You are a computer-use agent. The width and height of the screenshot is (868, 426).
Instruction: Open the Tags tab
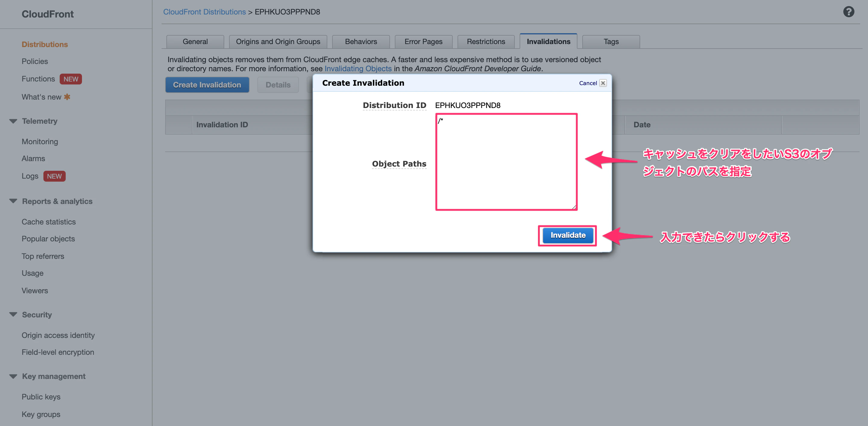[611, 42]
